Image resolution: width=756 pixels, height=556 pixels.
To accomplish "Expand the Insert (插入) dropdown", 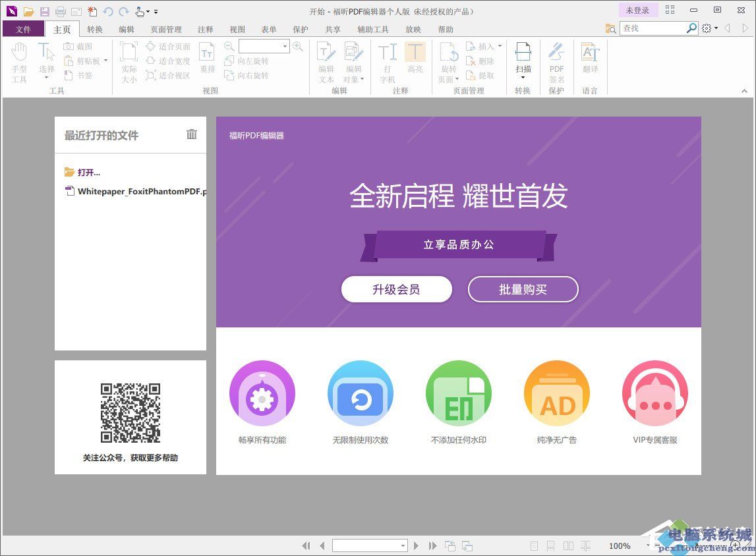I will pos(500,46).
